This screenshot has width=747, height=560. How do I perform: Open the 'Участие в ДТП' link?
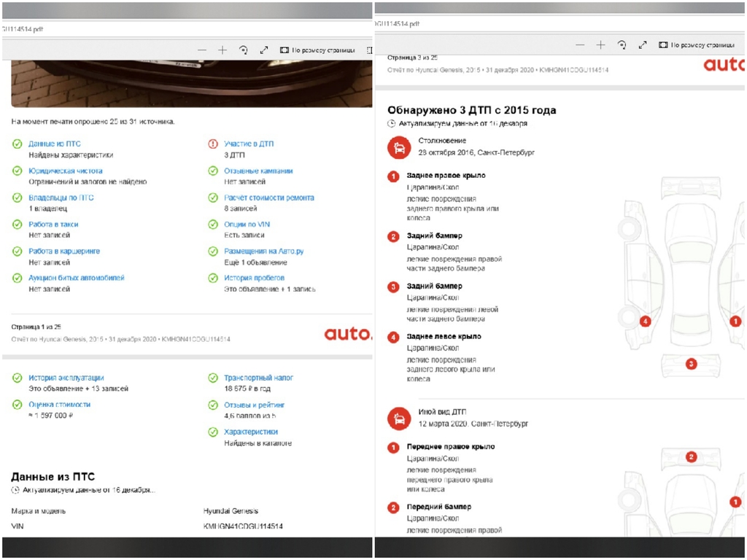[249, 144]
